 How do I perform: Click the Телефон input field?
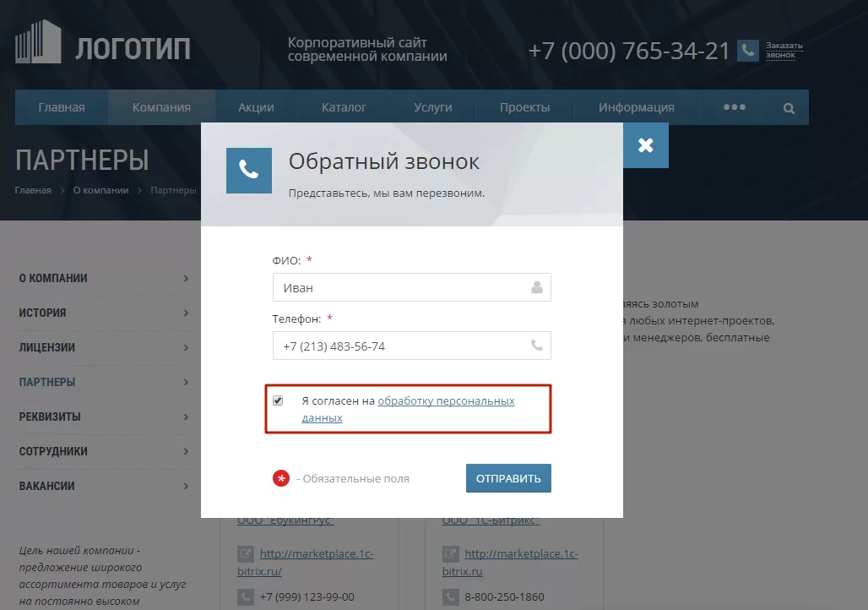click(x=412, y=346)
